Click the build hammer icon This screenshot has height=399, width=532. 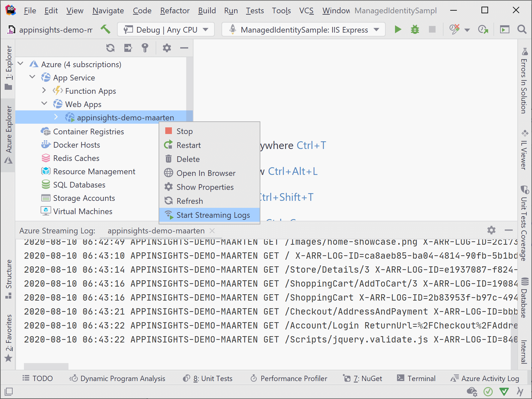point(105,29)
